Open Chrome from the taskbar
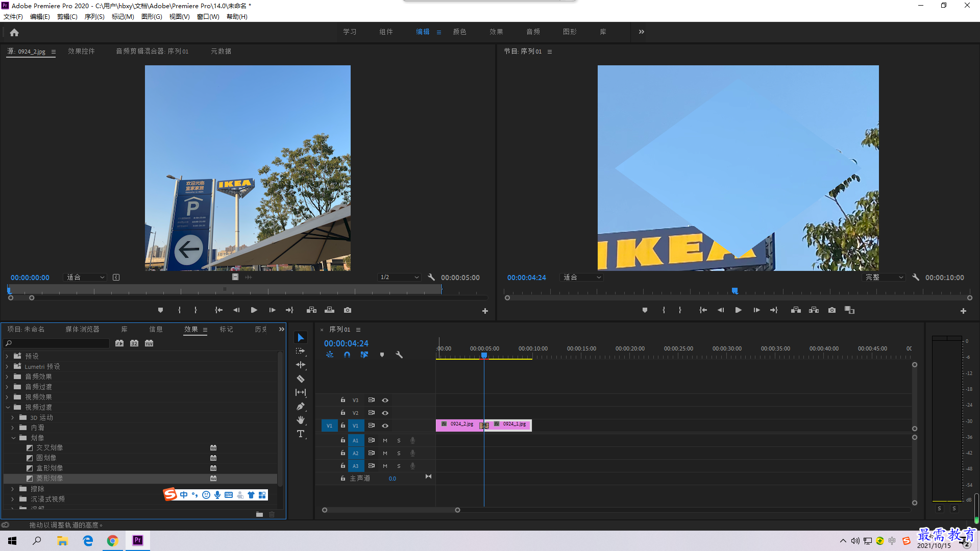This screenshot has height=551, width=980. tap(112, 541)
